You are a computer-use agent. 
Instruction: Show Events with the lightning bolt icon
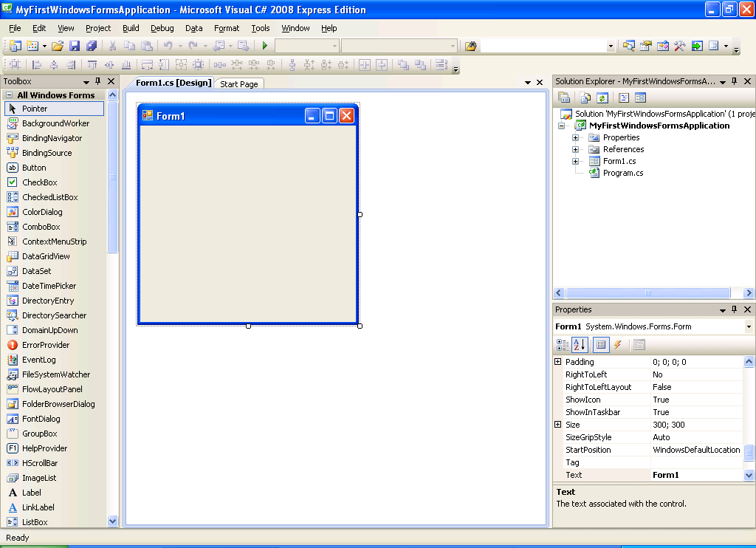click(x=618, y=345)
